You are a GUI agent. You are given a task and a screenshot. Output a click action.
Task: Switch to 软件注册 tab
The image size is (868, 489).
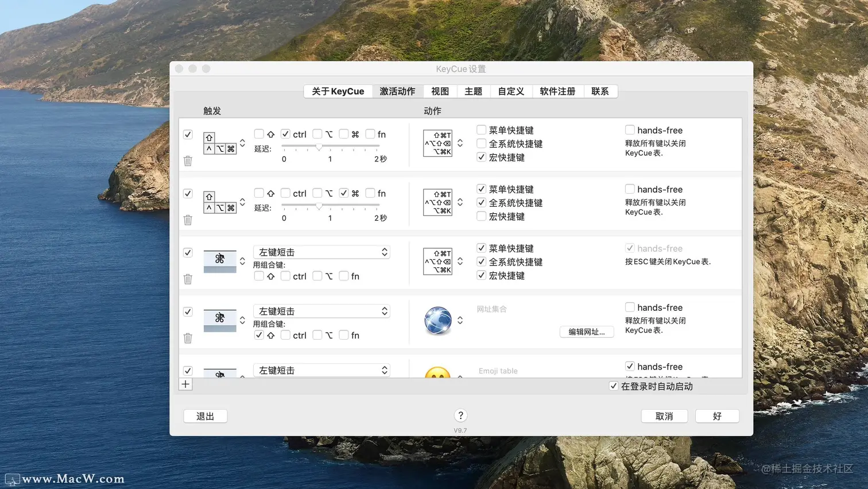click(557, 91)
